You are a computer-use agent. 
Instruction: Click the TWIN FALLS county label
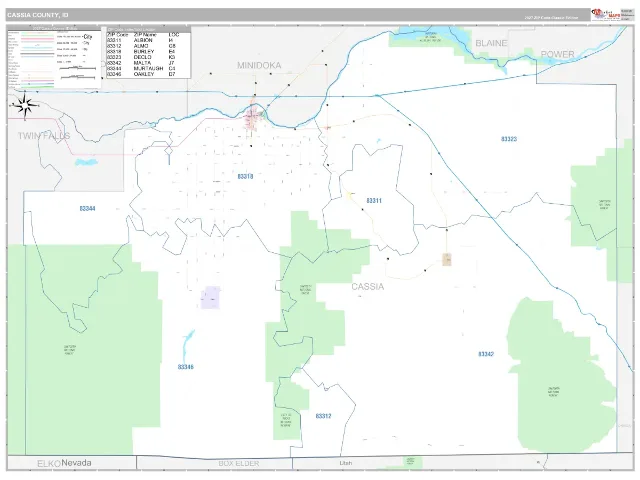coord(44,136)
